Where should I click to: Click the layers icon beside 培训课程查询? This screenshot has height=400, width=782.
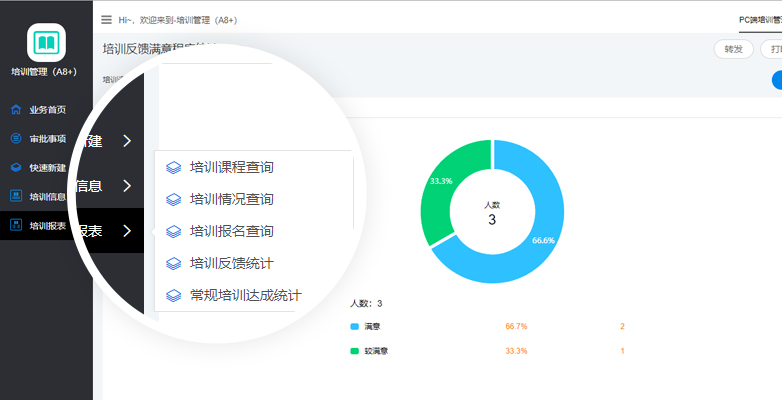pyautogui.click(x=173, y=168)
